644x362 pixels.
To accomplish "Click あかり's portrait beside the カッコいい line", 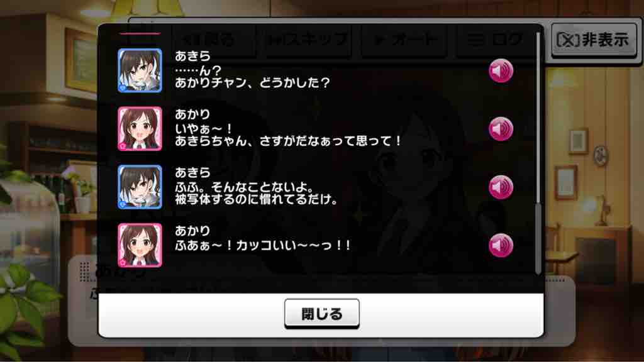I will [140, 246].
